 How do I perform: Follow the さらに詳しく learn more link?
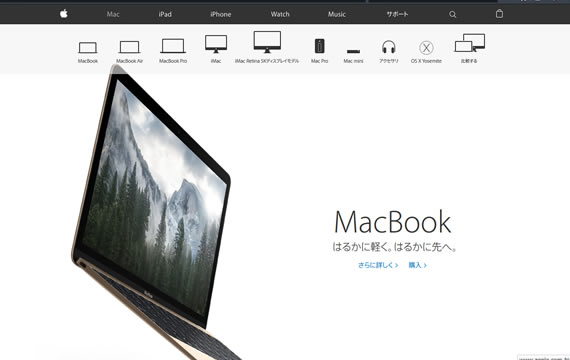click(x=378, y=265)
